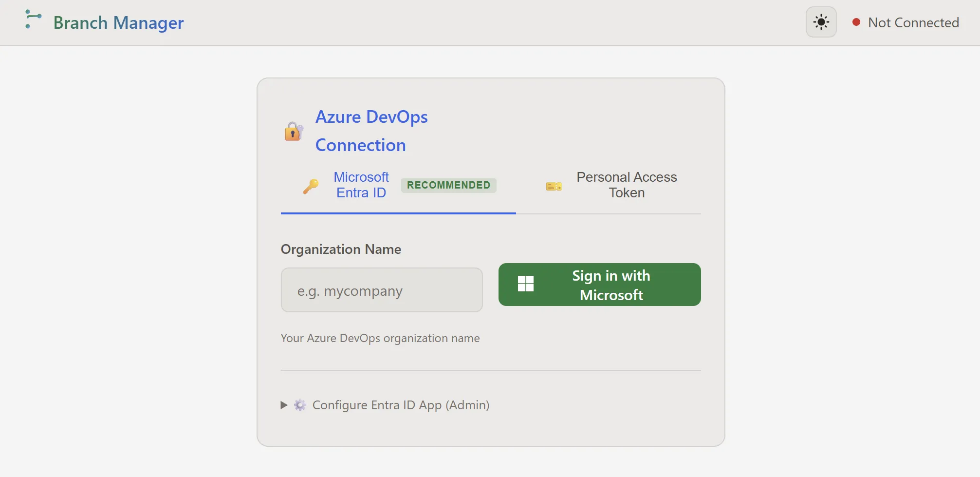Click the Branch Manager title link

tap(118, 22)
